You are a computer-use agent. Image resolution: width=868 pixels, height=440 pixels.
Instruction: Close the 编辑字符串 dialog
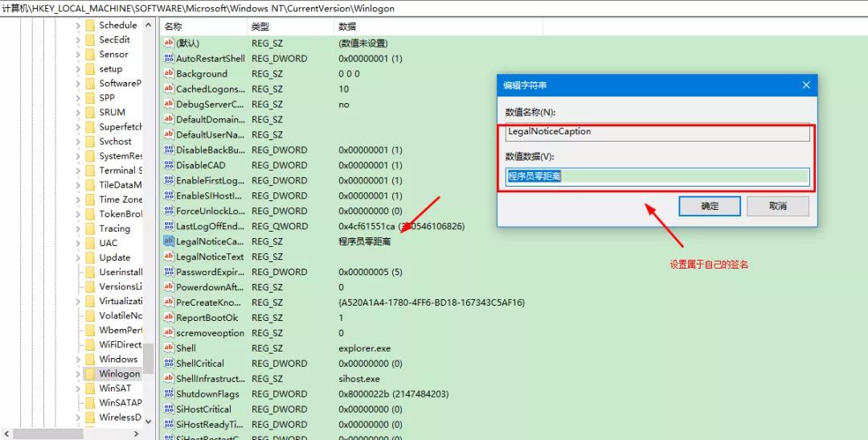(x=806, y=85)
